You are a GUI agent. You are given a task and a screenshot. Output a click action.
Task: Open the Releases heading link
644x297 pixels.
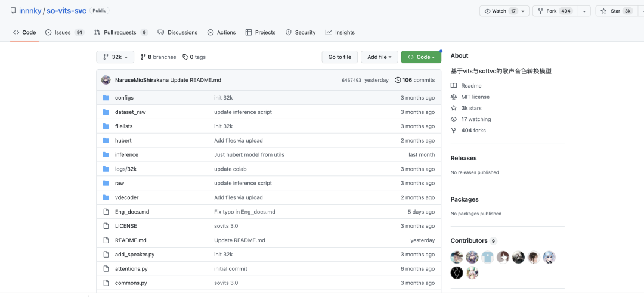click(x=463, y=158)
